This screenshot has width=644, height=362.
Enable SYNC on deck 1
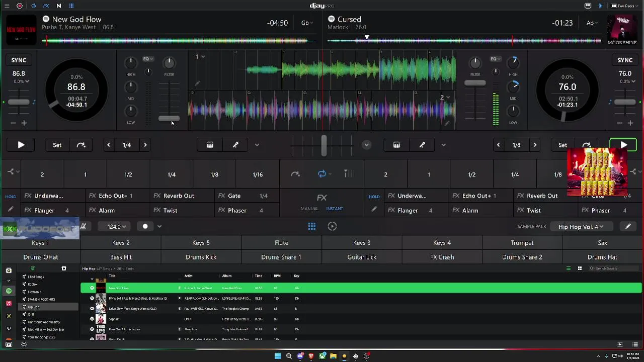19,60
